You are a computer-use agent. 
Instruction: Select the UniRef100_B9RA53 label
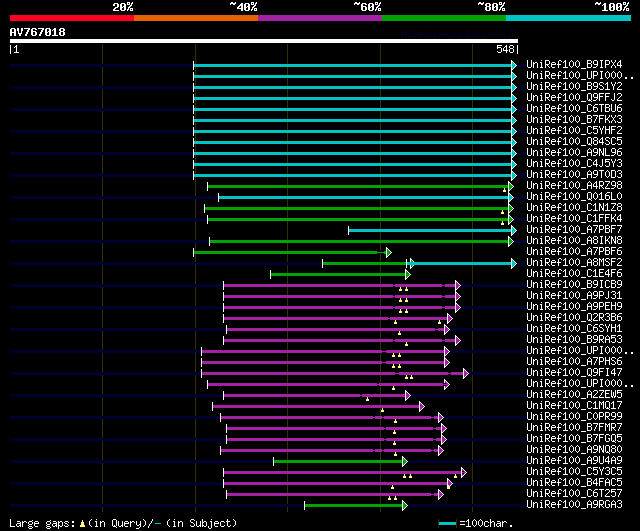(574, 340)
